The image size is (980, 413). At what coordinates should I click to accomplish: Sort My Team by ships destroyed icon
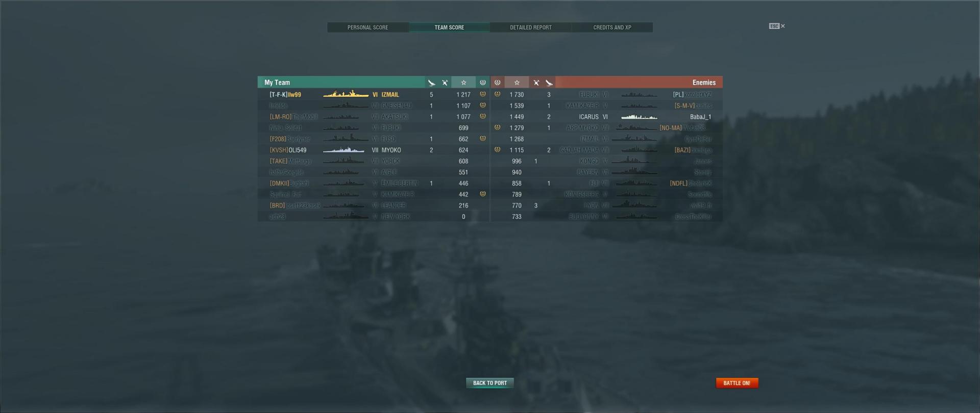click(x=432, y=83)
